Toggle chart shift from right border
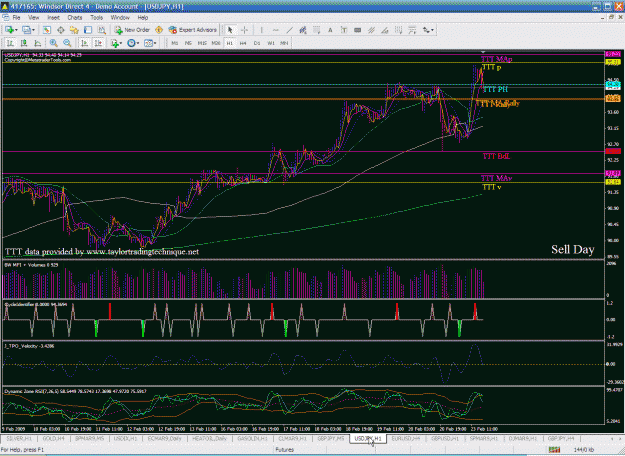625x456 pixels. click(x=98, y=43)
